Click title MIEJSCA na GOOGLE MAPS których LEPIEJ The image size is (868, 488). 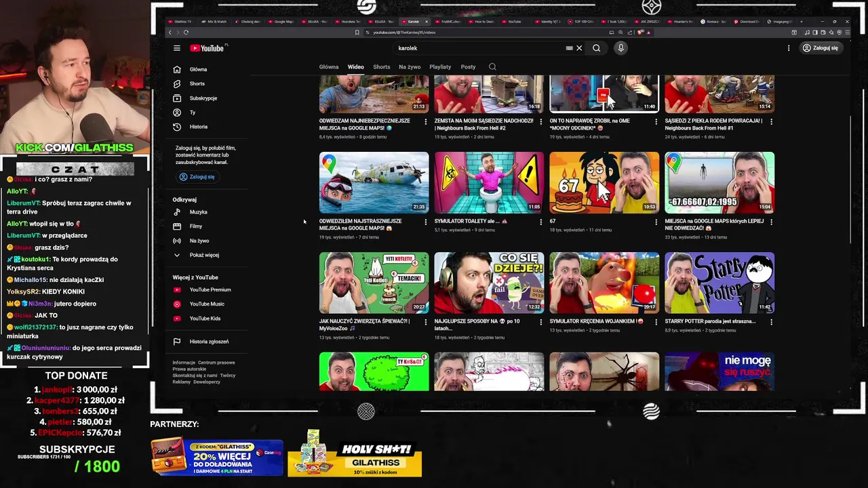(714, 224)
